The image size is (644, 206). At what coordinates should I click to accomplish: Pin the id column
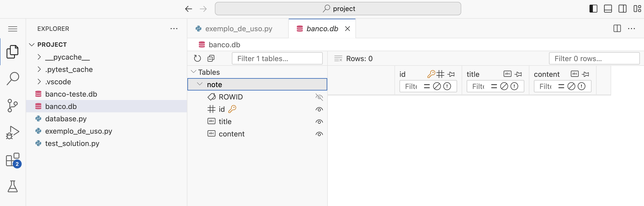pos(451,74)
